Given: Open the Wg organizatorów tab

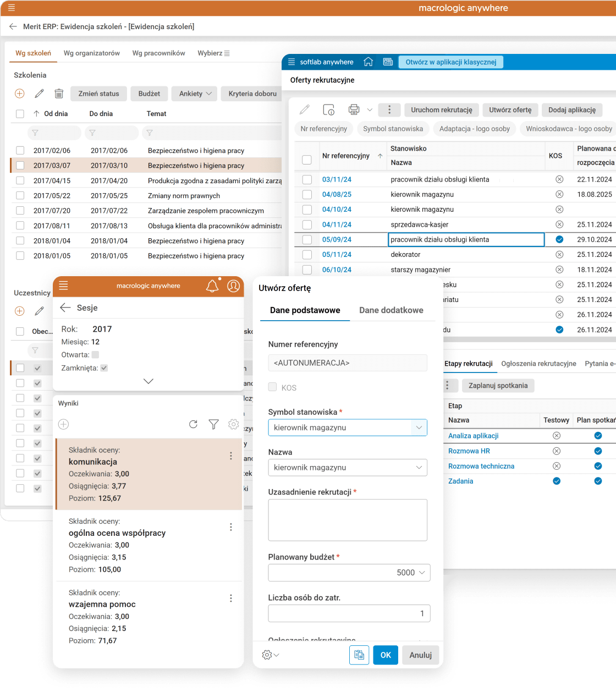Looking at the screenshot, I should [92, 53].
